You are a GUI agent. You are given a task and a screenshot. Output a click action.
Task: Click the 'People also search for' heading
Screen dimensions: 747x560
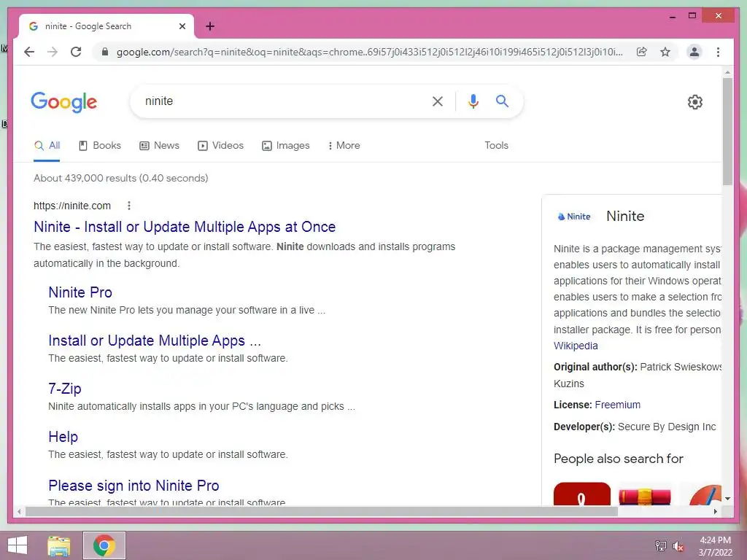click(x=618, y=459)
